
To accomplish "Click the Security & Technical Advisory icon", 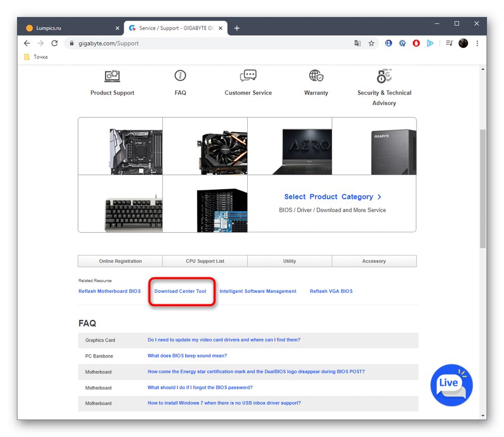I will 384,76.
